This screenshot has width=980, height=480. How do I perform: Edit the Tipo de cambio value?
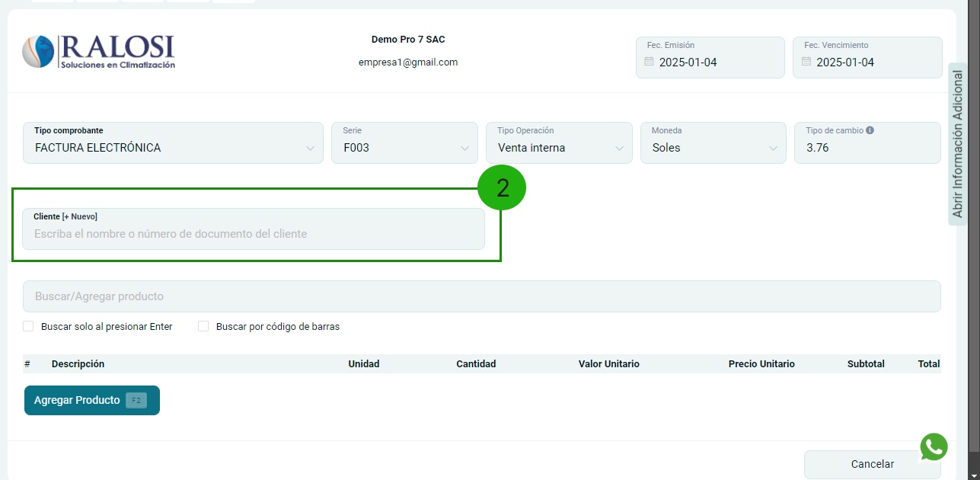(867, 148)
